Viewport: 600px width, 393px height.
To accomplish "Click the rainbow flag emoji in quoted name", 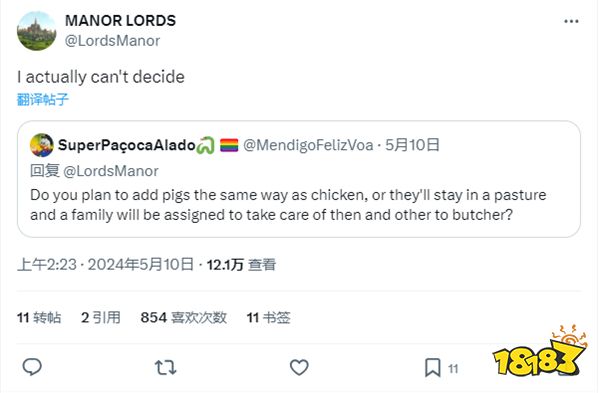I will (229, 145).
